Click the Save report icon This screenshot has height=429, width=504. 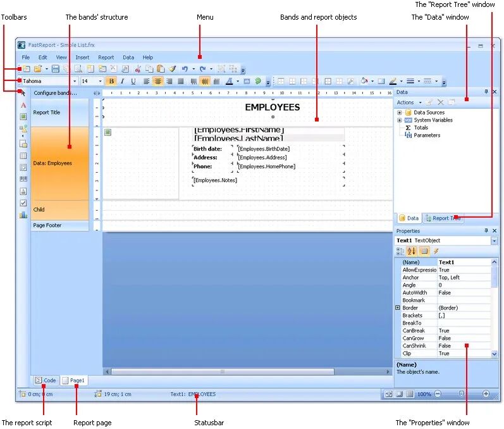click(55, 69)
